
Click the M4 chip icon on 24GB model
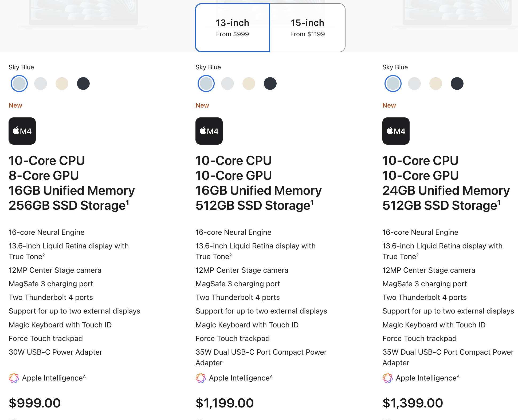pos(396,131)
